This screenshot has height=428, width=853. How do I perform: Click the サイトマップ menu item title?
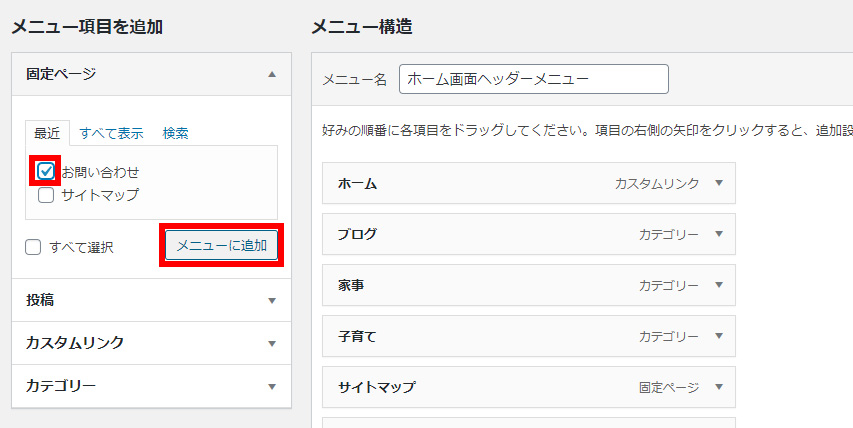pos(376,388)
